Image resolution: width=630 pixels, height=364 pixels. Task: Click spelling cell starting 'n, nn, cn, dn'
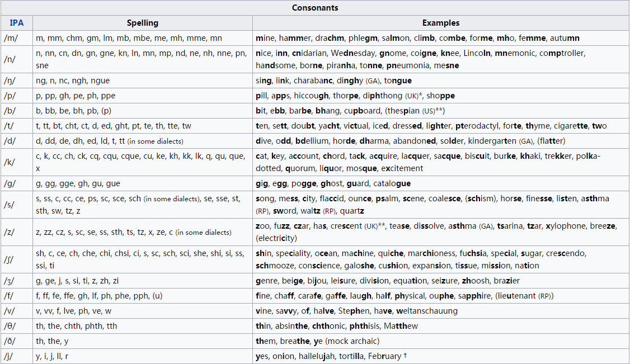pos(143,59)
